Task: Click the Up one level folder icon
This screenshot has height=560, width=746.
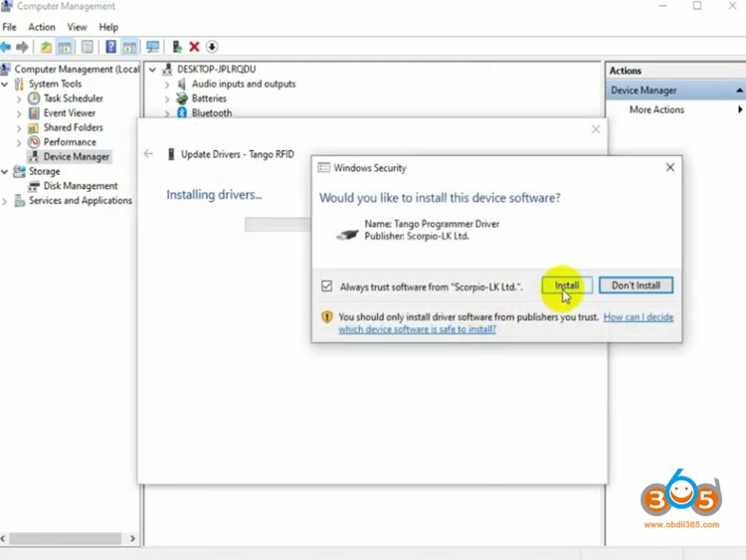Action: point(46,47)
